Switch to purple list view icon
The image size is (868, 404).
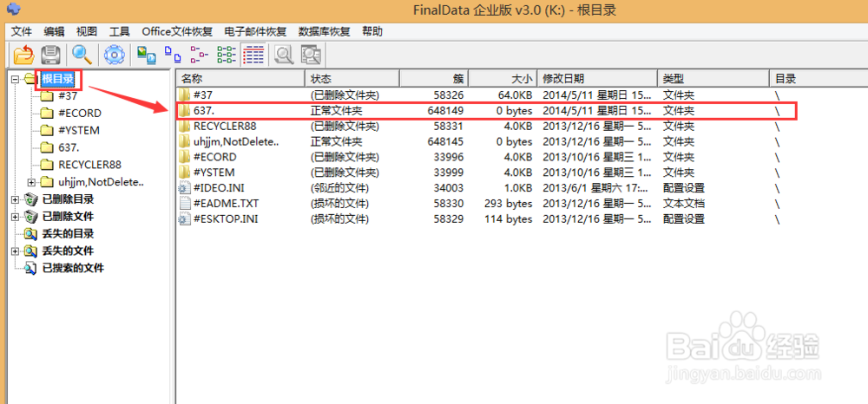(200, 55)
